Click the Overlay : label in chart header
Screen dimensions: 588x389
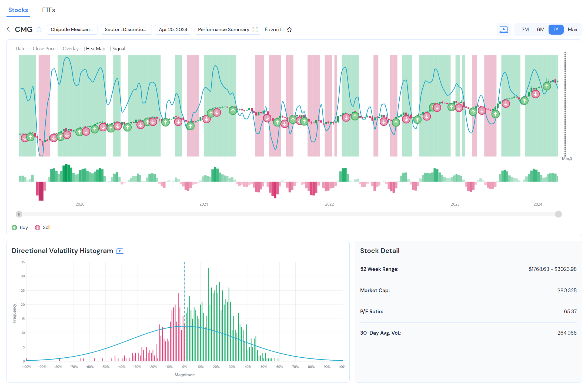point(72,49)
